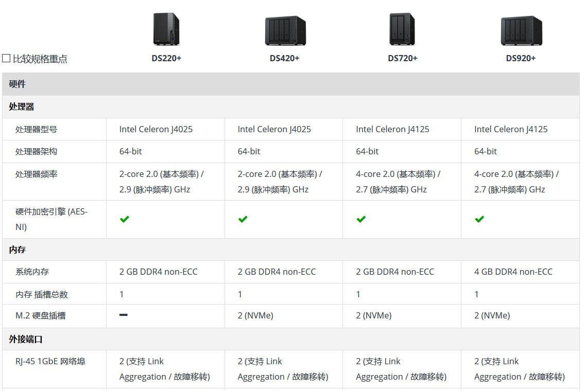Collapse the 内存 section header
This screenshot has width=585, height=392.
point(18,250)
